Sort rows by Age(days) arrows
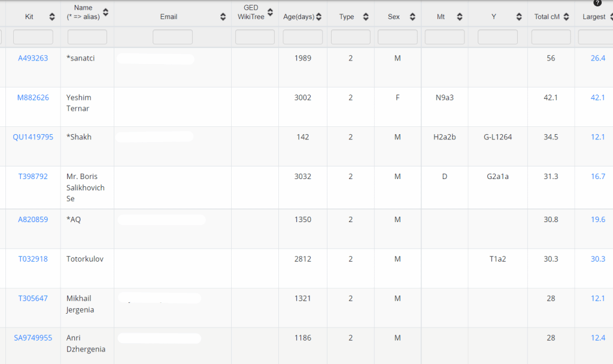Viewport: 613px width, 364px height. pos(319,17)
